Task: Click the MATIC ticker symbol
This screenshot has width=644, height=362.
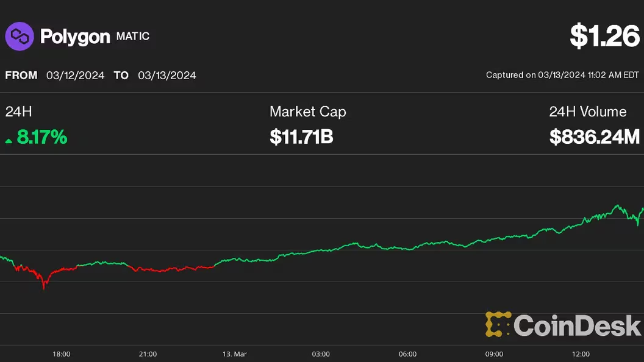Action: pyautogui.click(x=133, y=37)
